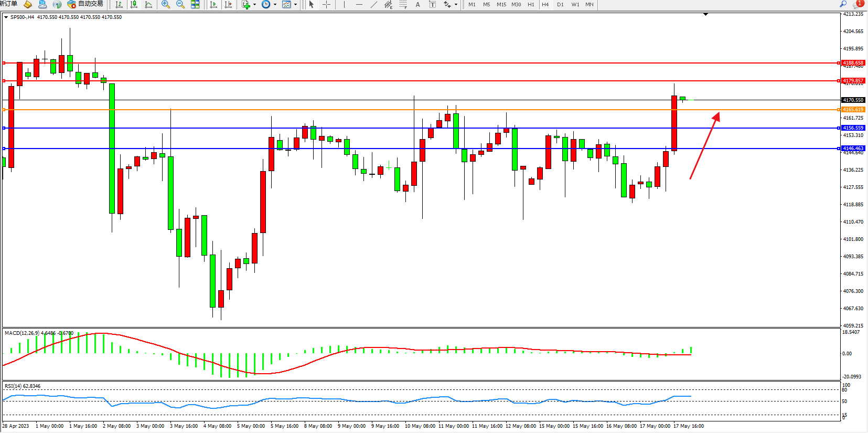Expand the Periods clock dropdown arrow
This screenshot has width=868, height=433.
point(275,5)
